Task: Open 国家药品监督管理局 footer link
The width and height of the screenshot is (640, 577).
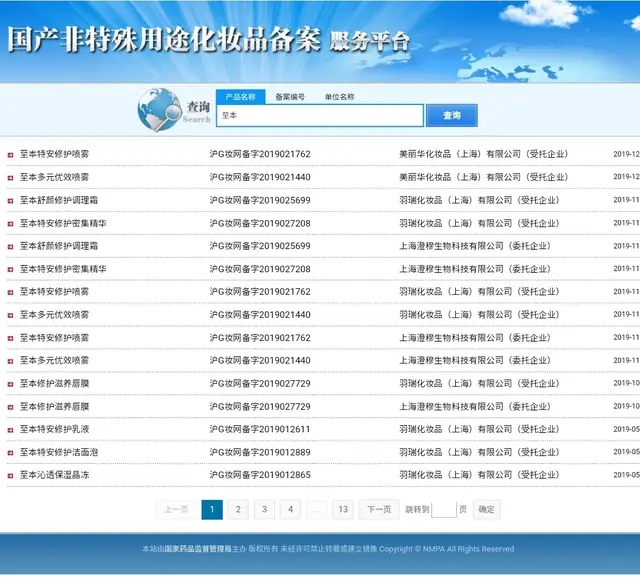Action: tap(198, 549)
